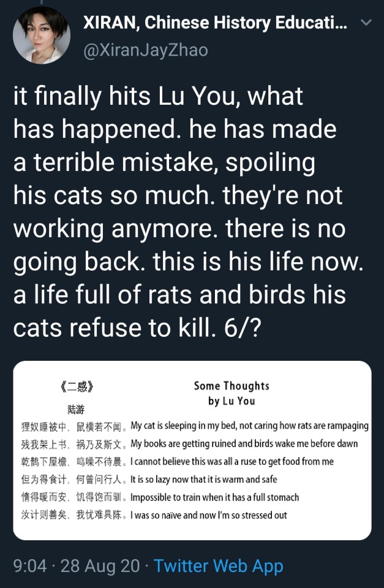This screenshot has height=588, width=384.
Task: Click the 9:04 tweet timestamp
Action: pyautogui.click(x=30, y=566)
